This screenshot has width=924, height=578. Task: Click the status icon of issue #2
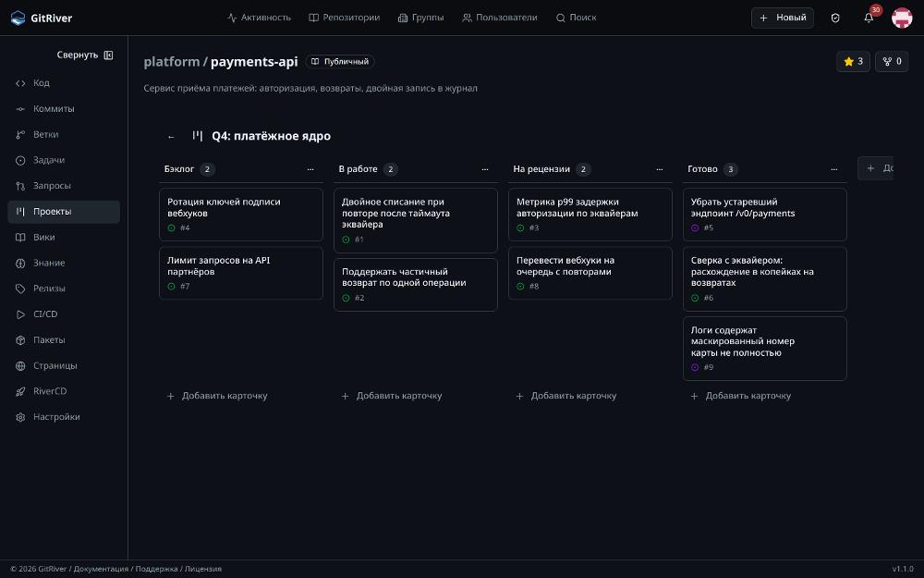click(346, 298)
